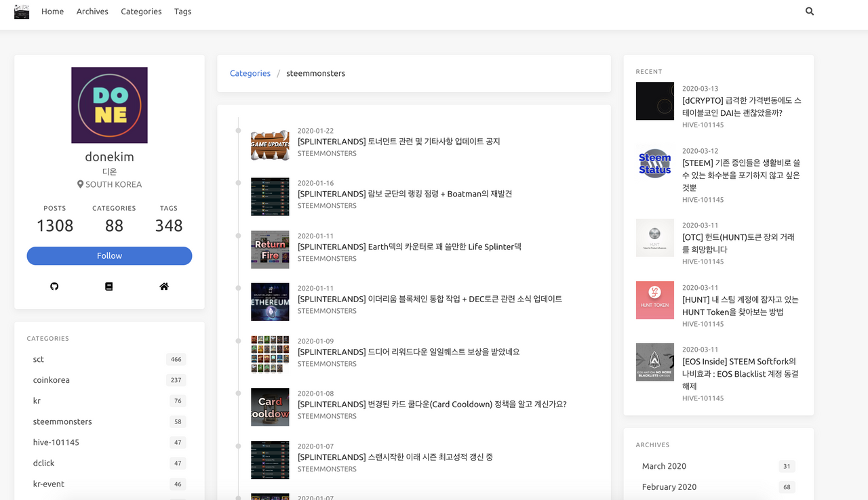Viewport: 868px width, 500px height.
Task: Go to the Home menu item
Action: (52, 12)
